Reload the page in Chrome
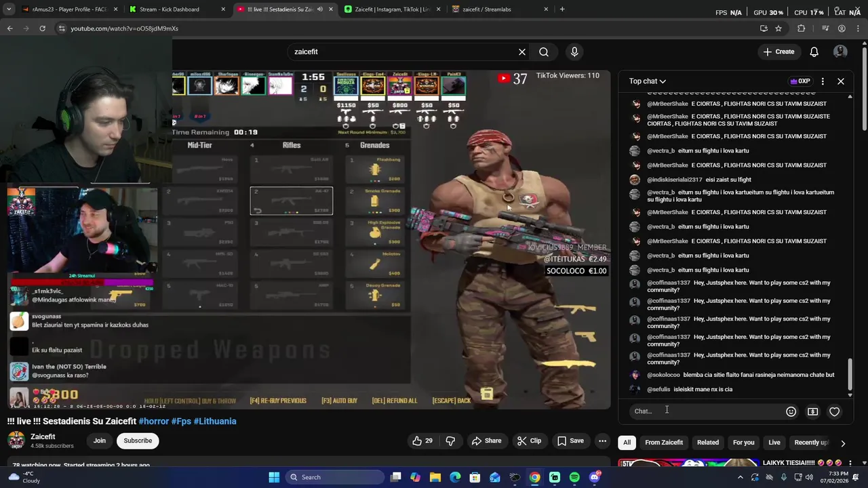Screen dimensions: 868x488 pos(42,28)
